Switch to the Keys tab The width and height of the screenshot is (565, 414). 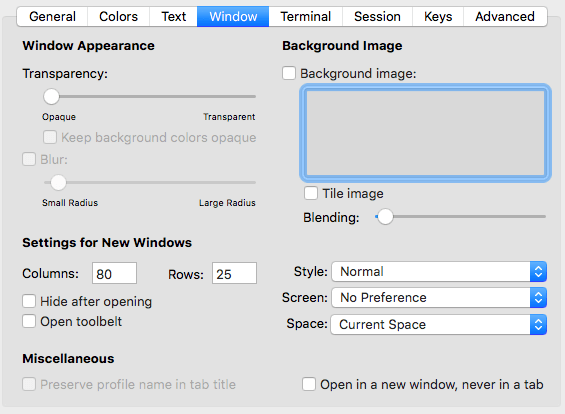coord(438,17)
